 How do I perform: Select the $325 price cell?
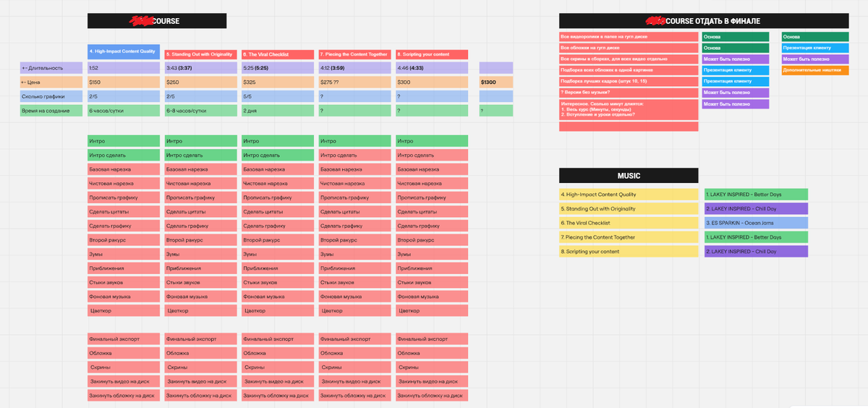278,82
